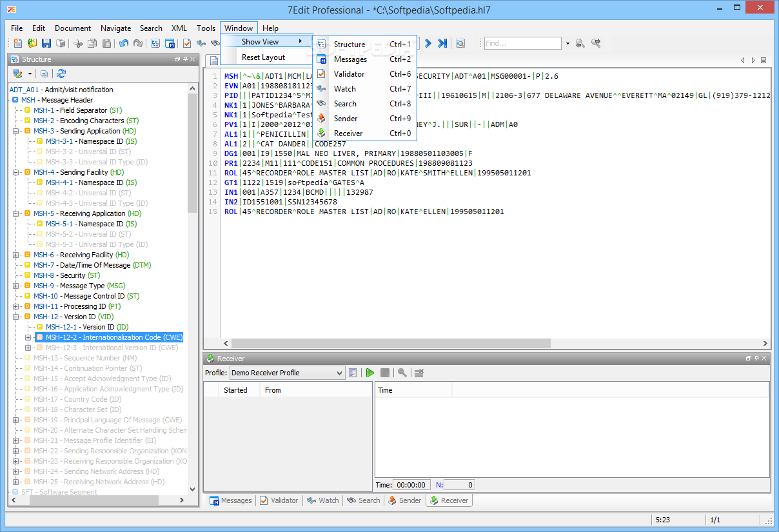Choose Reset Layout from Window menu
This screenshot has height=532, width=779.
coord(266,57)
